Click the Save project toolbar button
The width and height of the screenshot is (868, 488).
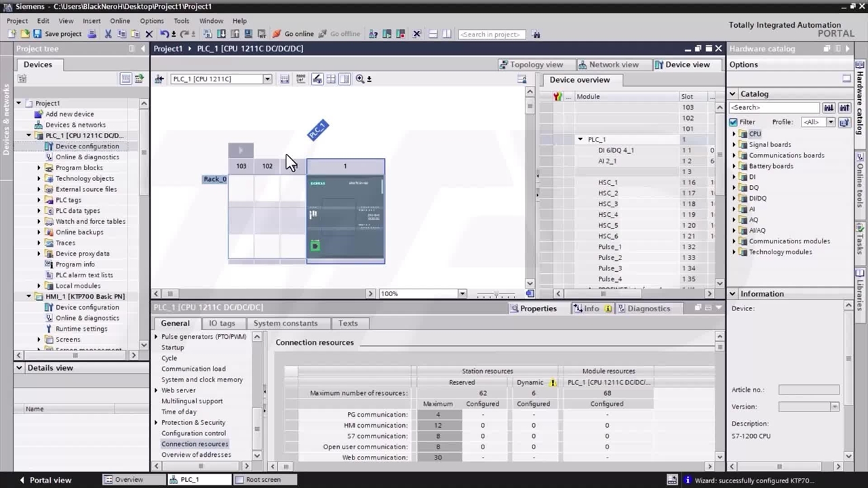coord(57,34)
